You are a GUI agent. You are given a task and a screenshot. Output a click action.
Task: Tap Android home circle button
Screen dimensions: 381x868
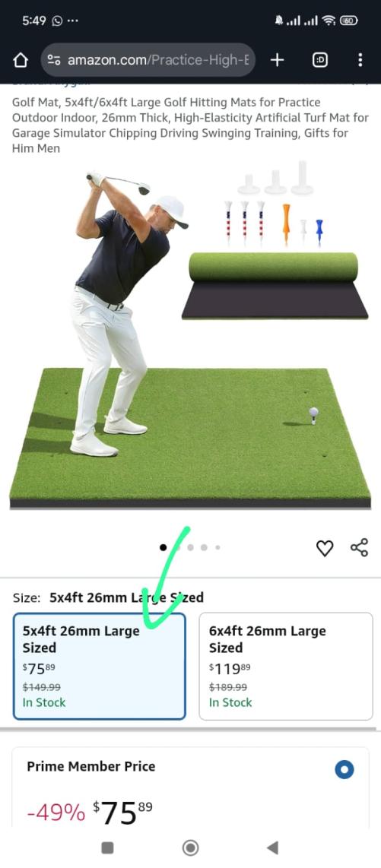(x=190, y=847)
